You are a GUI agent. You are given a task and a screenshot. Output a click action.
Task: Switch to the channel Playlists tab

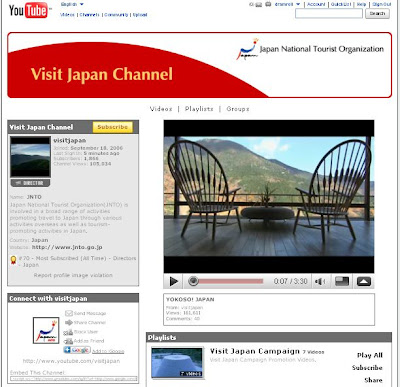click(x=199, y=109)
